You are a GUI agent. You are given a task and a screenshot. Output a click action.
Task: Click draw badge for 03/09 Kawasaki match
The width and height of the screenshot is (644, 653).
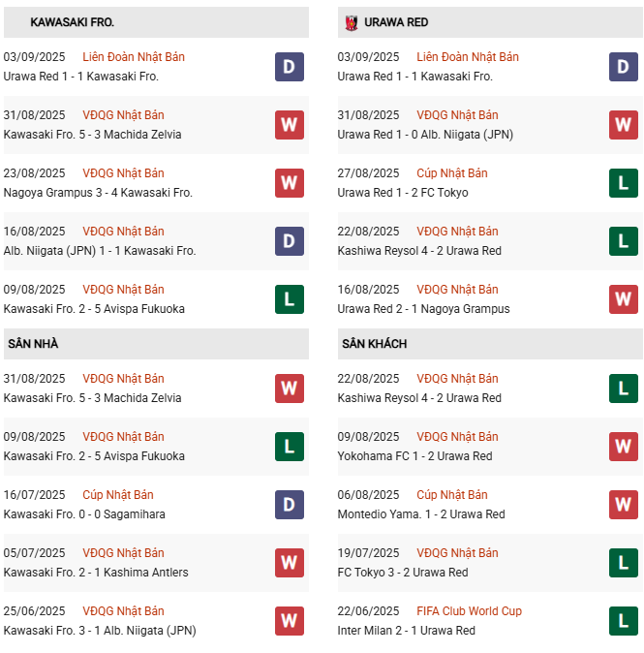[289, 67]
